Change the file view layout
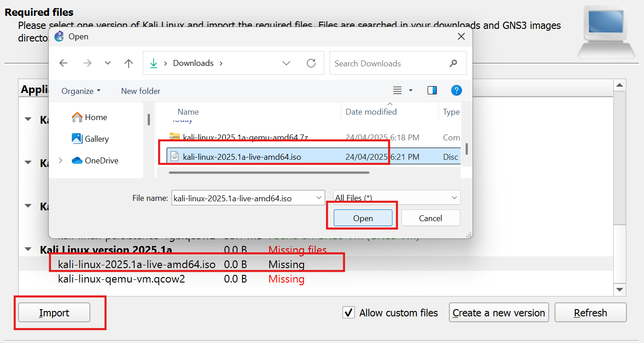 coord(397,91)
